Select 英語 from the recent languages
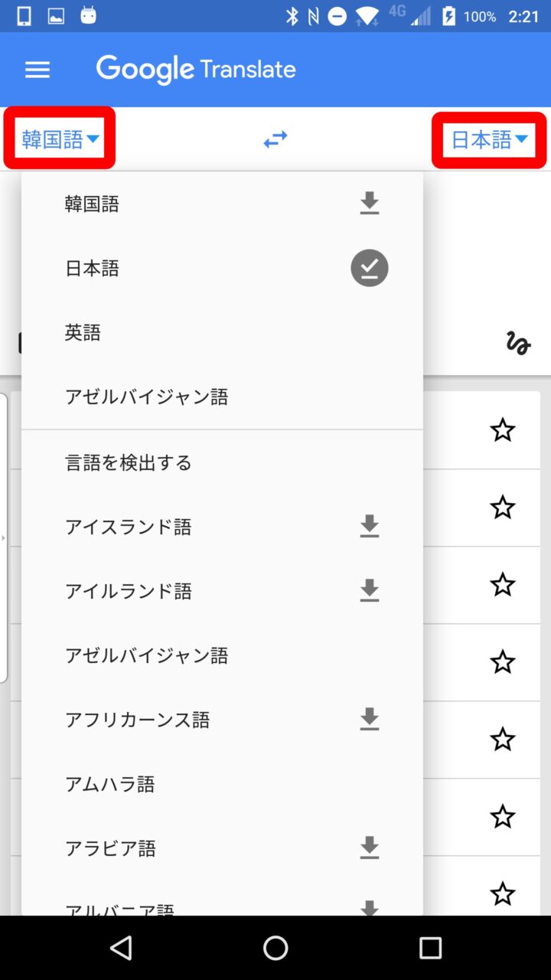Image resolution: width=551 pixels, height=980 pixels. pyautogui.click(x=83, y=332)
